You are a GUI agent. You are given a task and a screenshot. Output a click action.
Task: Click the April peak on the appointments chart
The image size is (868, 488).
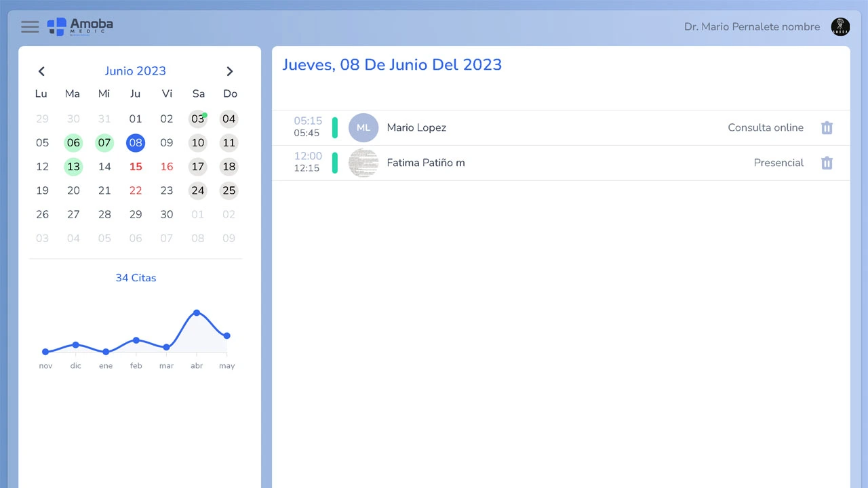tap(197, 312)
